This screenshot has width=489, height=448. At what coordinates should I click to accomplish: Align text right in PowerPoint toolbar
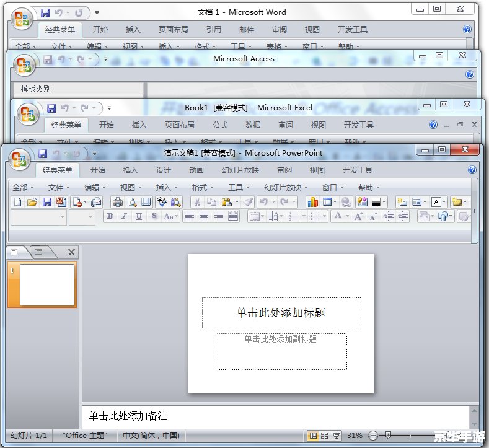(218, 216)
